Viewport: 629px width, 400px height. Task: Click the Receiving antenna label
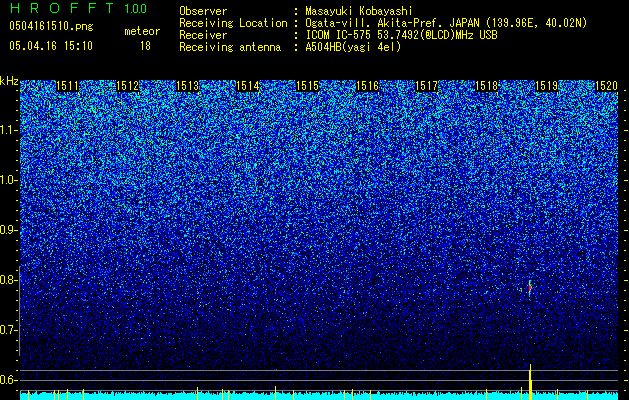coord(230,47)
